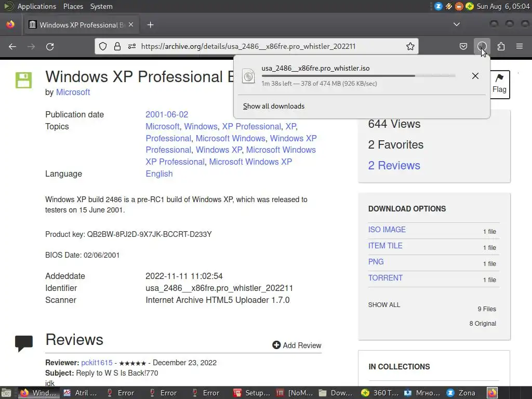The image size is (532, 399).
Task: Switch to the first Error taskbar window
Action: (x=121, y=393)
